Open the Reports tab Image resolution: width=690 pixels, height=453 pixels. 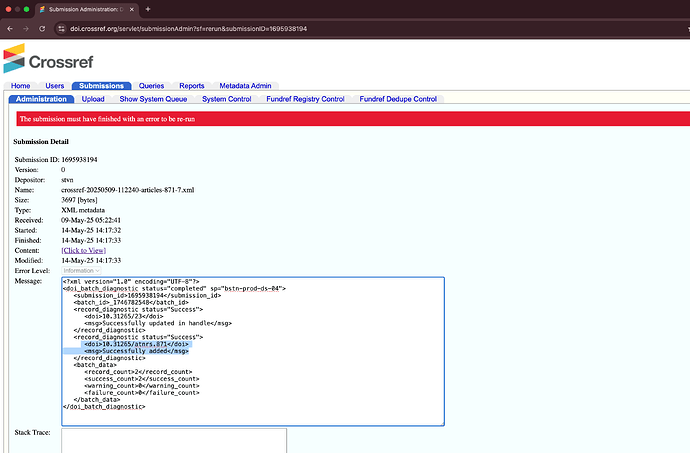point(192,86)
